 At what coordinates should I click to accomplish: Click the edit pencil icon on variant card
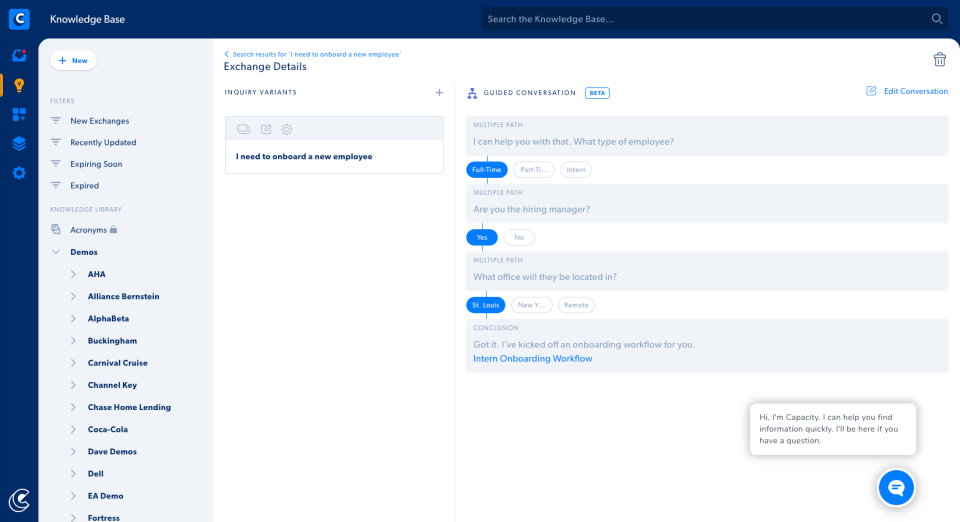[x=266, y=129]
